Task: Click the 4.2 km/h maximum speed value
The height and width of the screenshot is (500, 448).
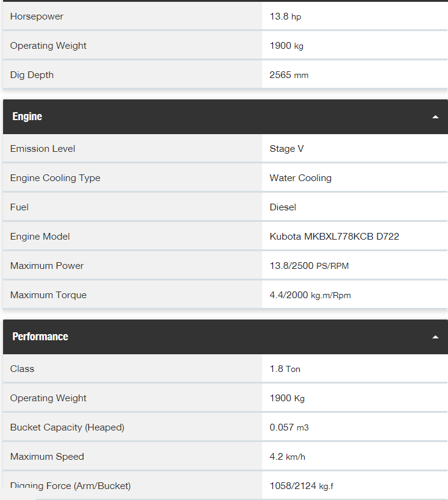Action: coord(287,457)
